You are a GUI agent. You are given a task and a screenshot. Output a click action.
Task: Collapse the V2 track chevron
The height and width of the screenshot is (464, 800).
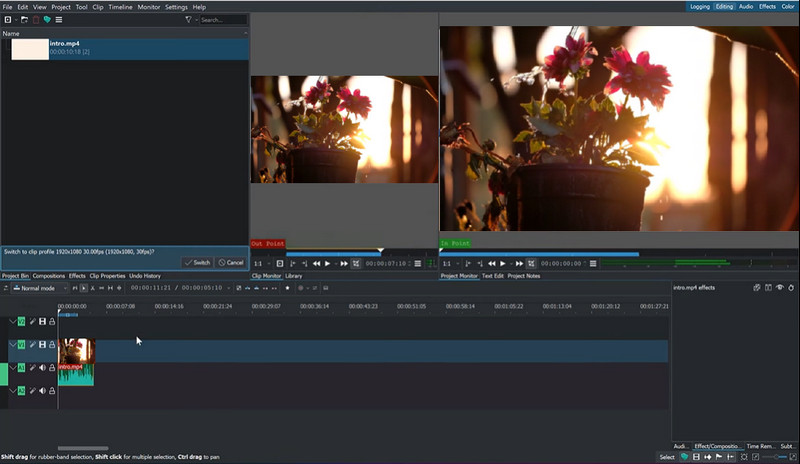(13, 321)
